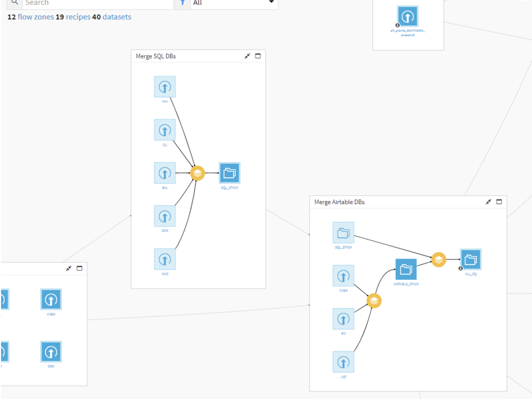Click the flow zones link
The height and width of the screenshot is (399, 532).
(x=36, y=17)
